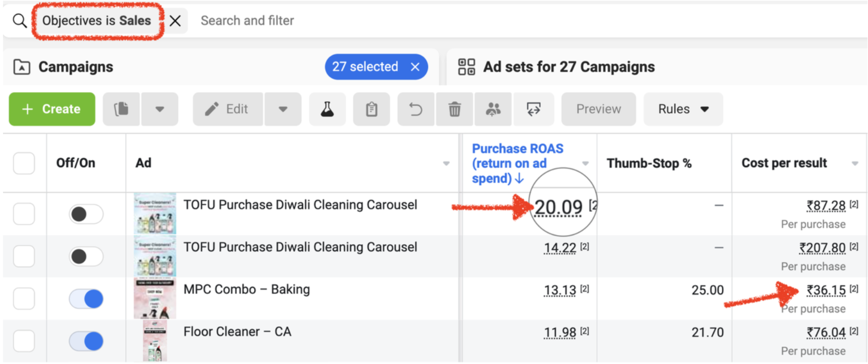Image resolution: width=868 pixels, height=364 pixels.
Task: Open the Ad sets for 27 Campaigns tab
Action: click(x=568, y=67)
